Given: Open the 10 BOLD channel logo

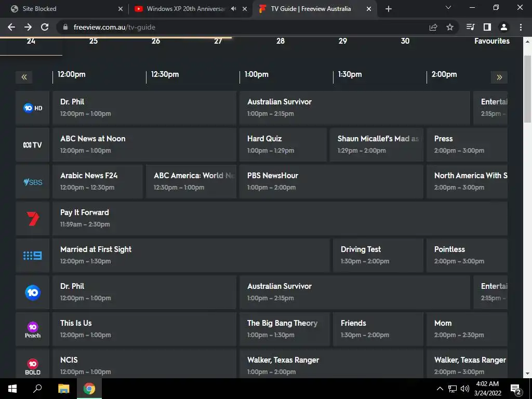Looking at the screenshot, I should click(x=33, y=366).
